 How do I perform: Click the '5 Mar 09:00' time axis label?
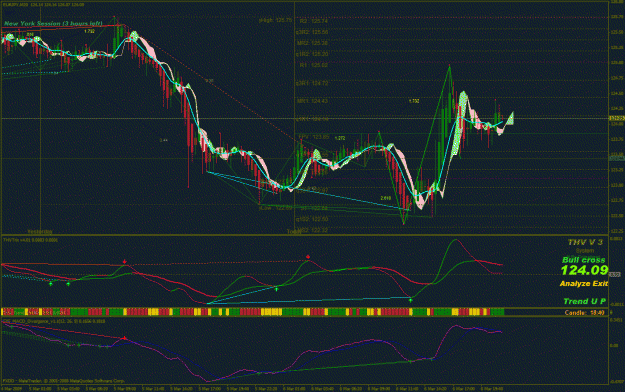point(125,388)
